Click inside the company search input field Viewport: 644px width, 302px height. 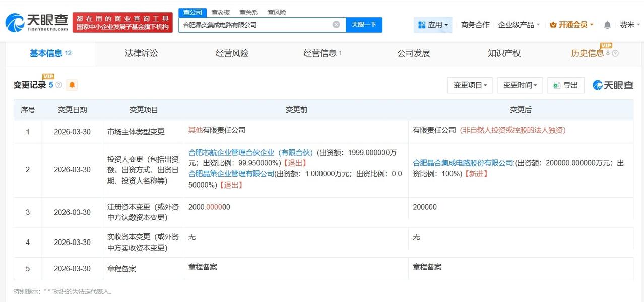tap(252, 24)
